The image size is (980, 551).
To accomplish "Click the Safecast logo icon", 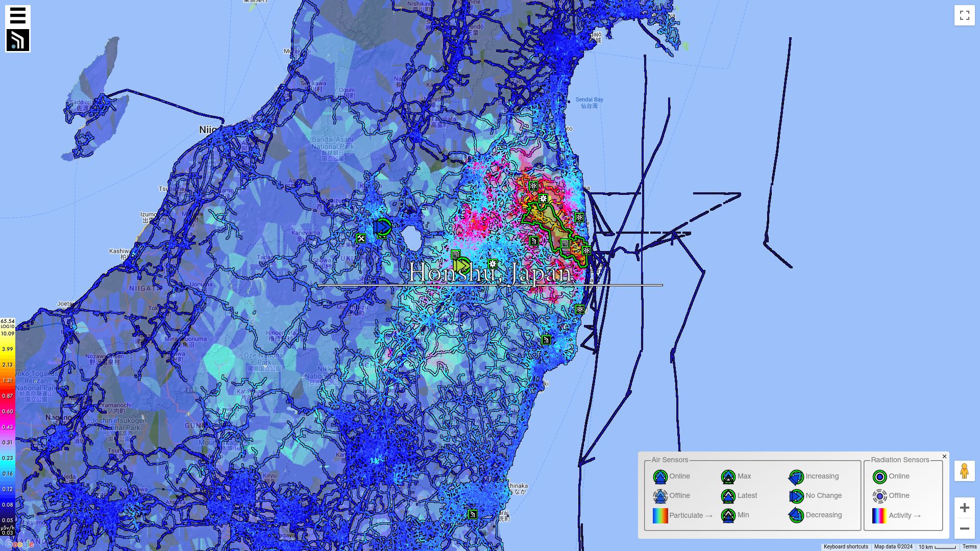I will (18, 40).
